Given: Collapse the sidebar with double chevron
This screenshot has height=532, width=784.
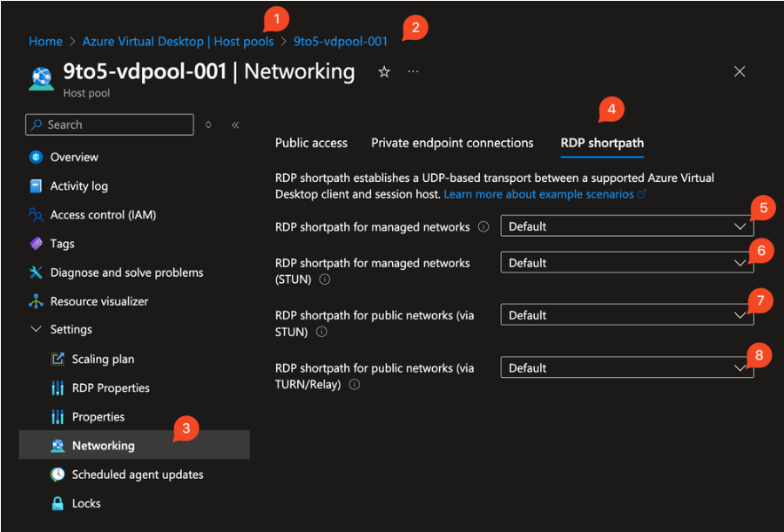Looking at the screenshot, I should 235,125.
